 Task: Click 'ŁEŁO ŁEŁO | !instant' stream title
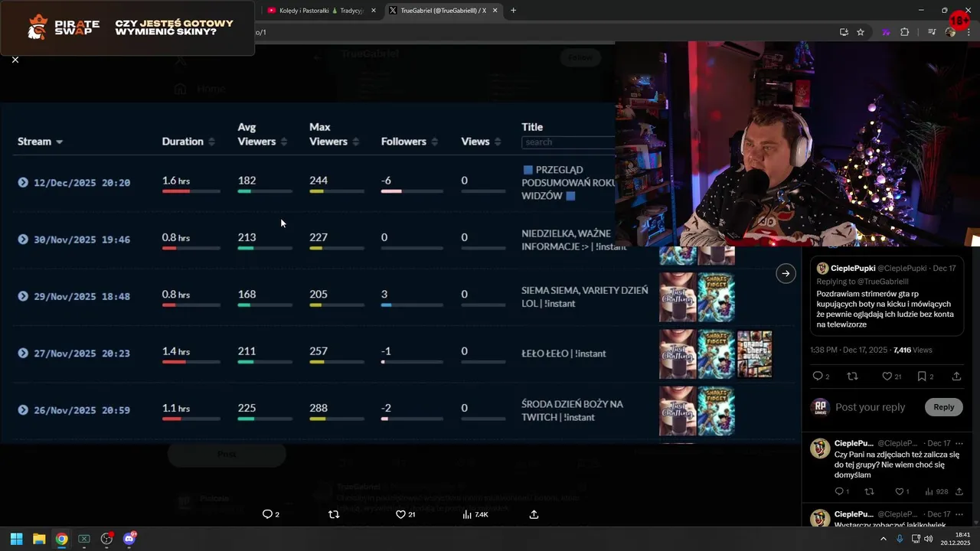pyautogui.click(x=563, y=354)
